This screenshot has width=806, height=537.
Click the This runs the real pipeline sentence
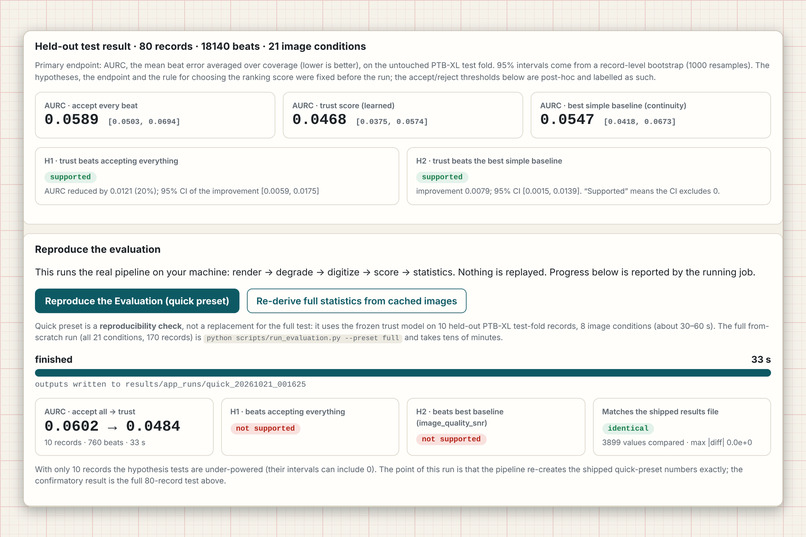coord(395,272)
